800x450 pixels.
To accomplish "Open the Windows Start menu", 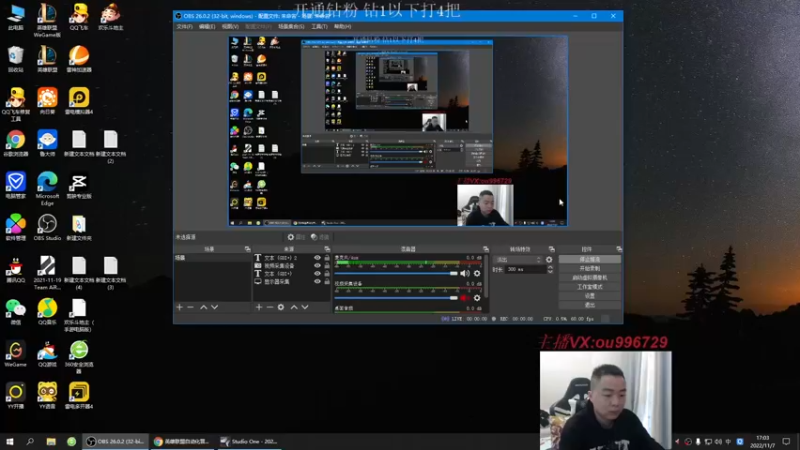I will 10,441.
